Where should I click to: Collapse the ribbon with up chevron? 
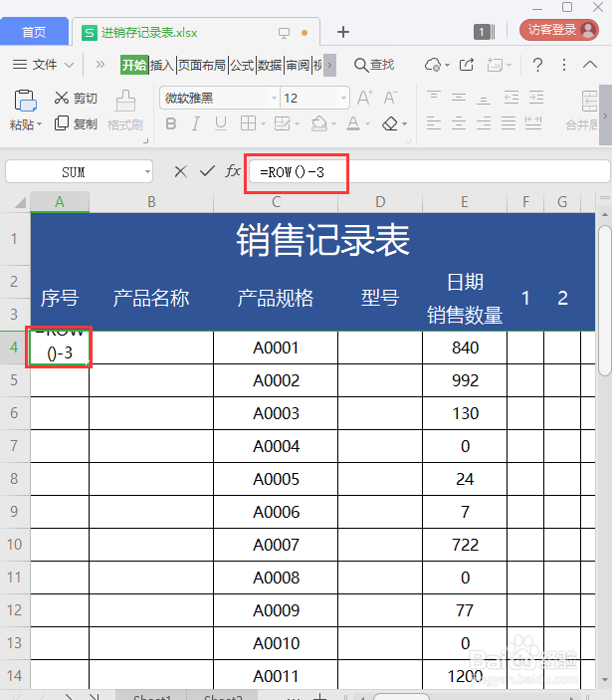coord(590,65)
